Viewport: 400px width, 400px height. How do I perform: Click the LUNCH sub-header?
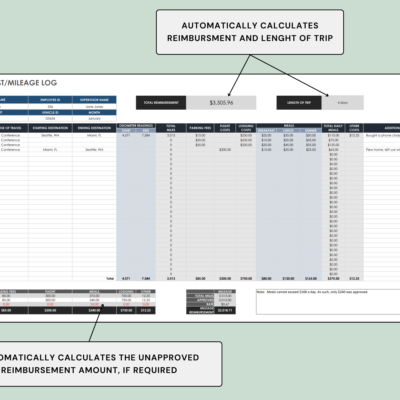point(288,131)
